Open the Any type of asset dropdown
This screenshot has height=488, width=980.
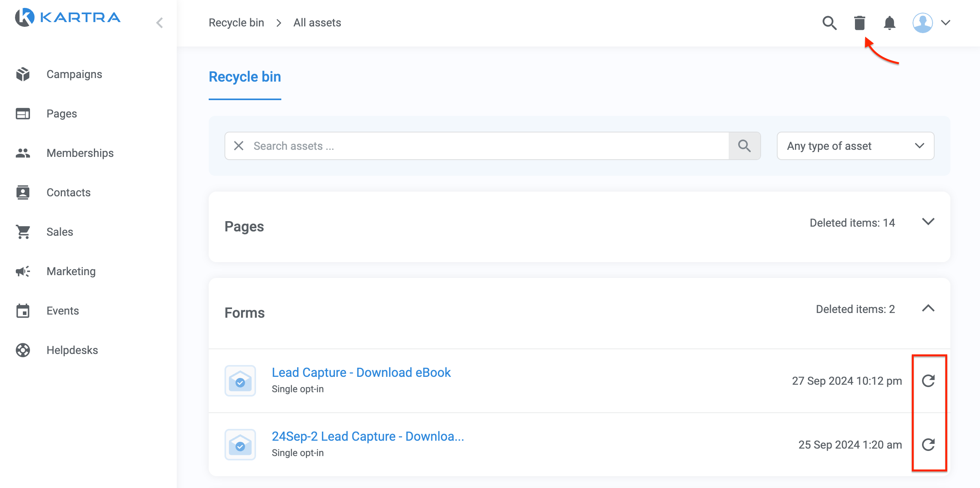(x=855, y=146)
